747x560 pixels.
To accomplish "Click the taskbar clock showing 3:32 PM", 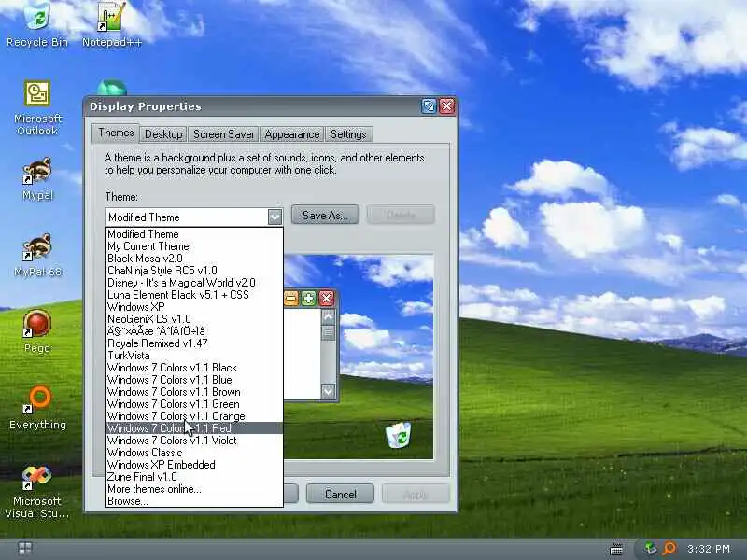I will [x=709, y=549].
